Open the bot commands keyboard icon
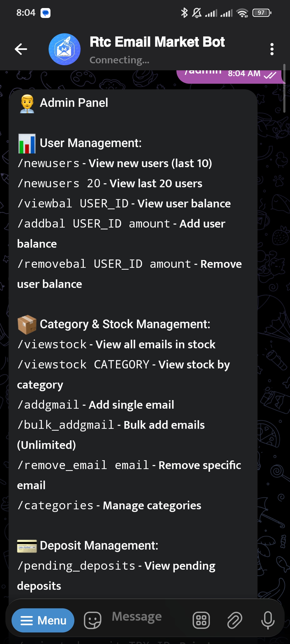Screen dimensions: 290x644 point(201,620)
